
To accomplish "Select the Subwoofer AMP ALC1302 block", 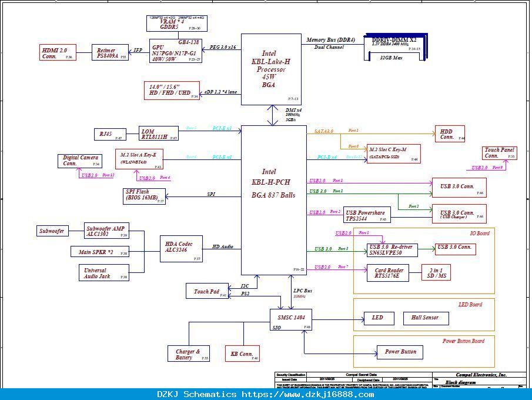I will click(106, 231).
